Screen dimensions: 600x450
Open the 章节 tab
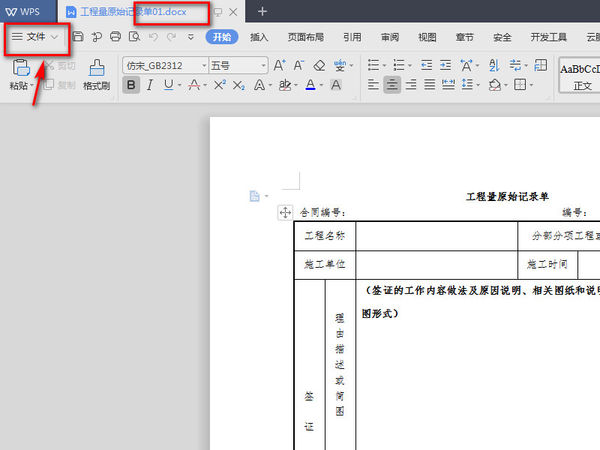[x=465, y=37]
